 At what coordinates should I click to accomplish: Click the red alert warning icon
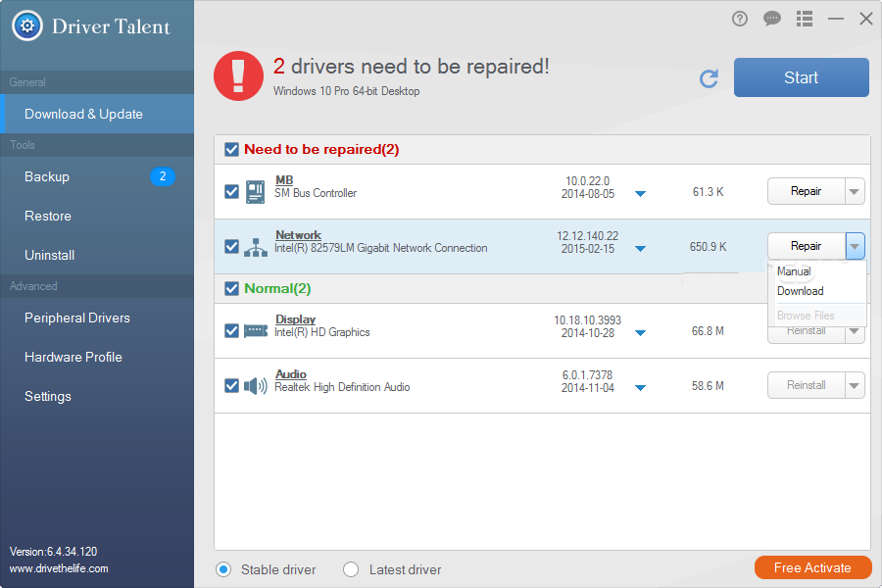tap(238, 76)
